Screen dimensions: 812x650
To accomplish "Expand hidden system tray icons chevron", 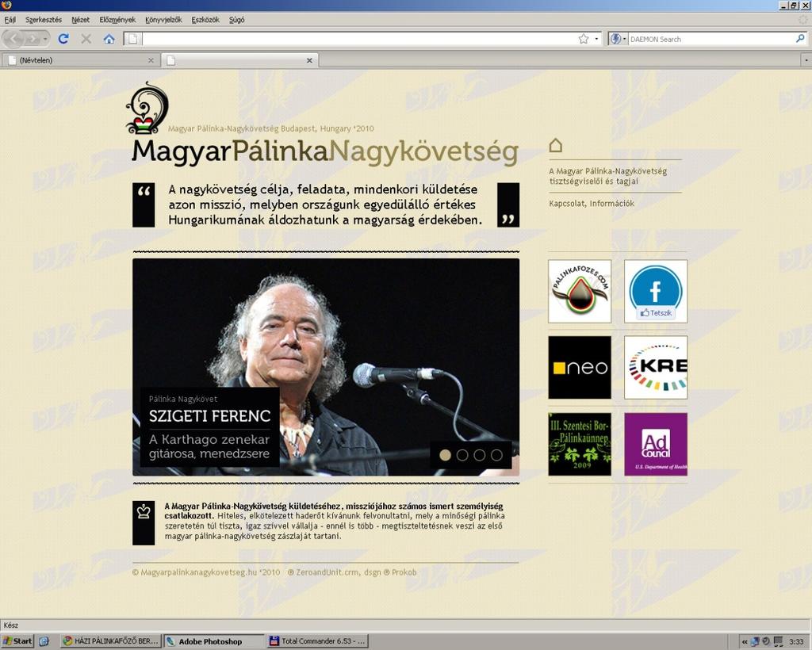I will (x=744, y=642).
